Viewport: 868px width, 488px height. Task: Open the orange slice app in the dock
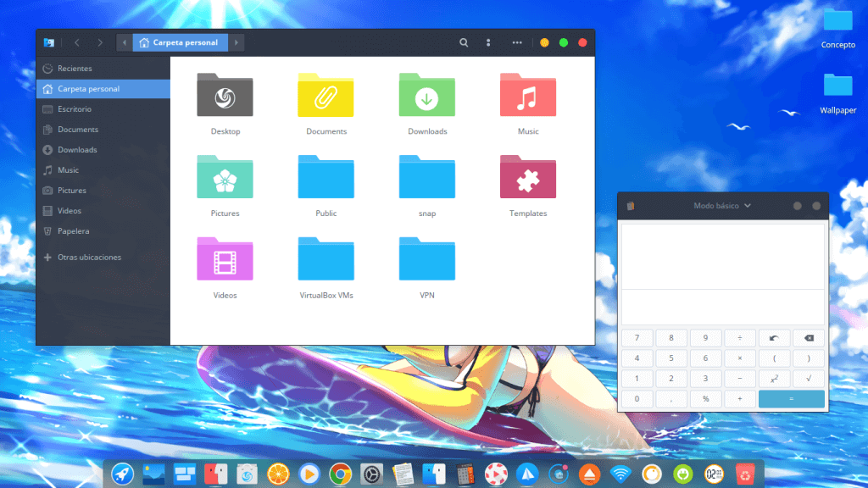coord(278,474)
